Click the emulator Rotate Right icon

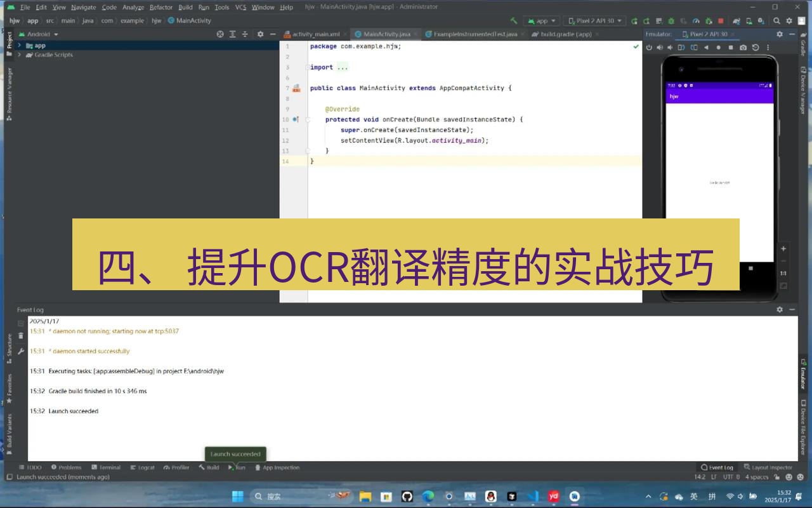(694, 48)
